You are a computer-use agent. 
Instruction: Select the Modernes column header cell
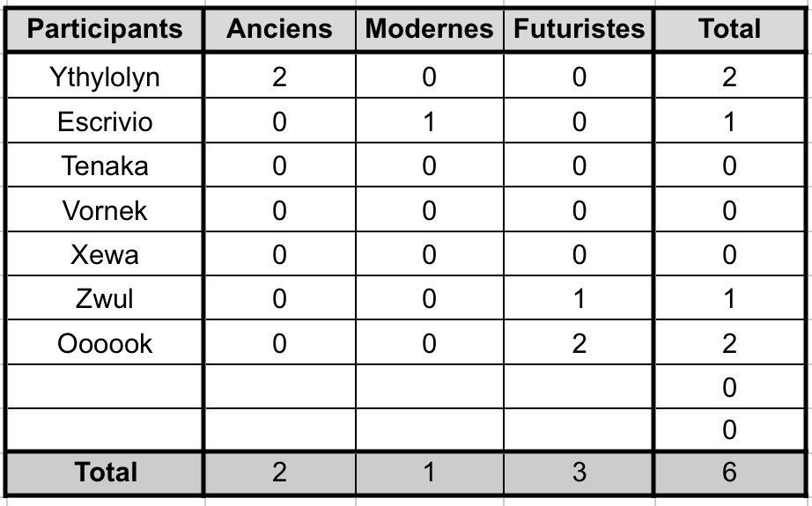click(429, 29)
